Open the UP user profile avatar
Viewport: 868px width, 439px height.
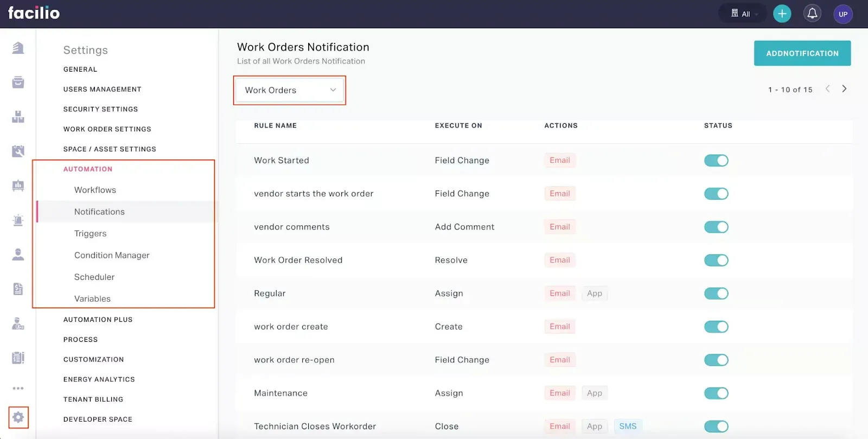click(843, 14)
